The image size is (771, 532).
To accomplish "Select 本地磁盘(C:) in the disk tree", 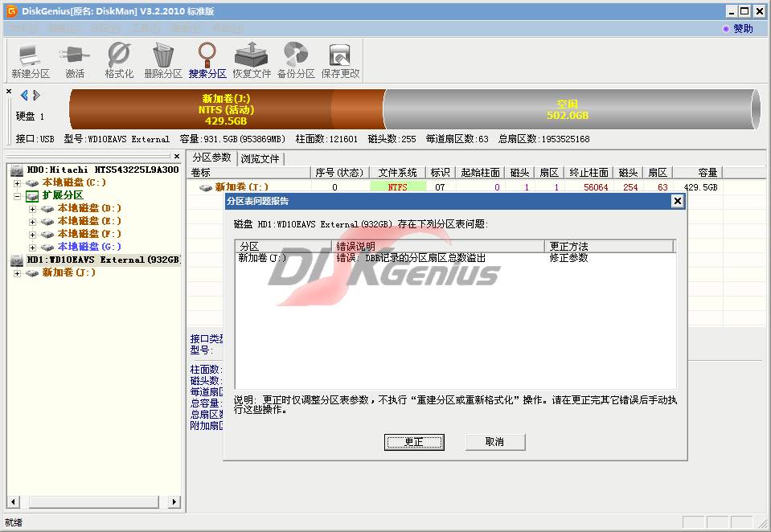I will click(74, 182).
